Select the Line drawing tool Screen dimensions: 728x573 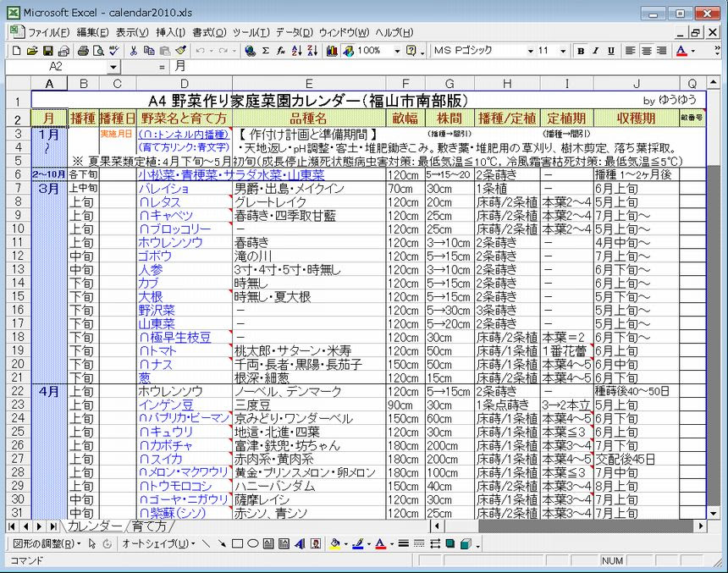(x=207, y=543)
